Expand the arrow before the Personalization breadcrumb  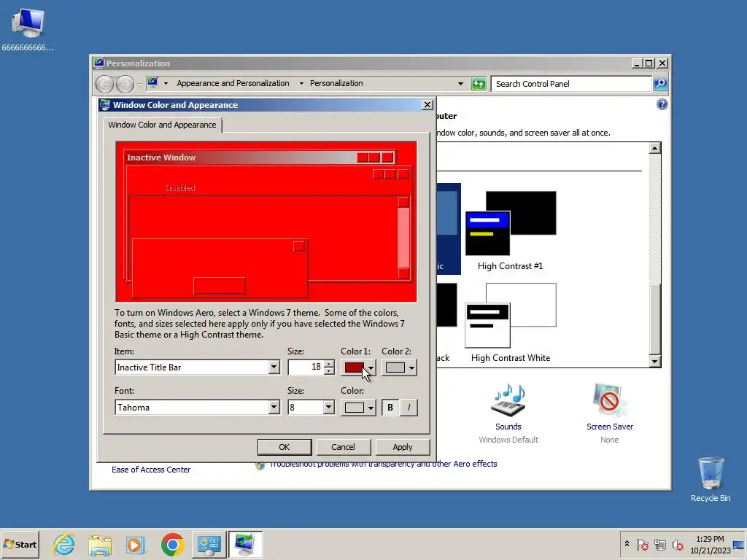[301, 83]
